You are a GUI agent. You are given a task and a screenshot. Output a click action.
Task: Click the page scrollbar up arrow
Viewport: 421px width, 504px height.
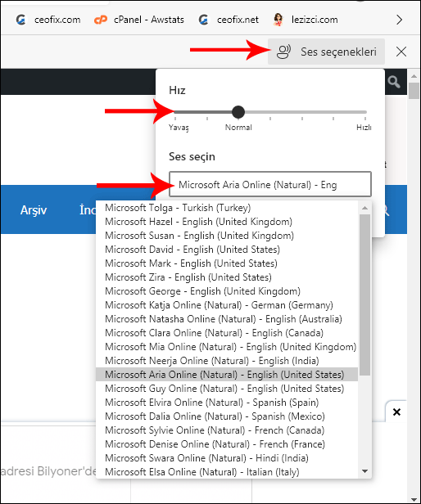click(414, 77)
